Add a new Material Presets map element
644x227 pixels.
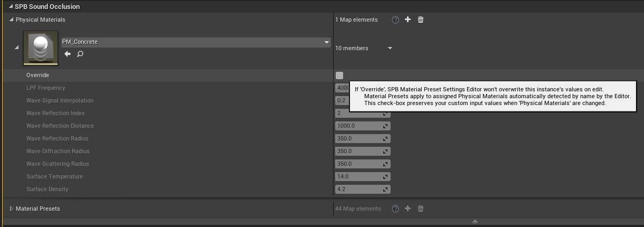coord(408,209)
